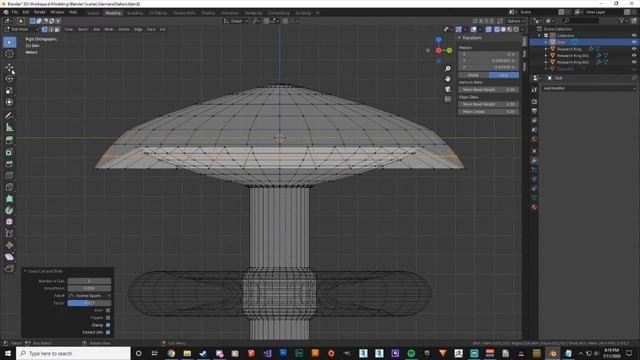The height and width of the screenshot is (360, 640).
Task: Check the Flipped checkbox
Action: (x=108, y=318)
